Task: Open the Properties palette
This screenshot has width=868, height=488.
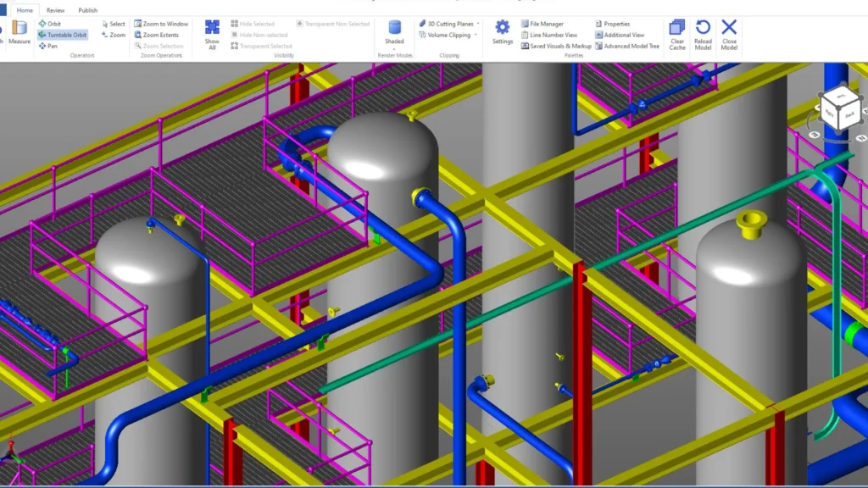Action: (x=612, y=24)
